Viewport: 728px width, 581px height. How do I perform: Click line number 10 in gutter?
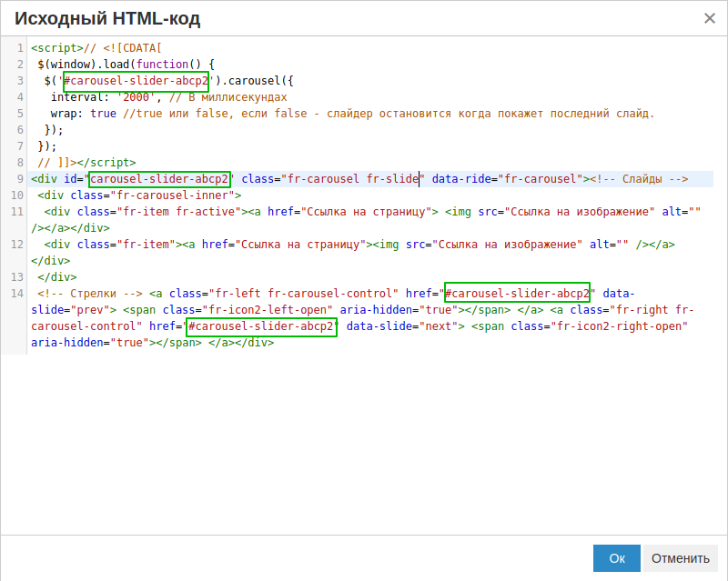pyautogui.click(x=17, y=195)
